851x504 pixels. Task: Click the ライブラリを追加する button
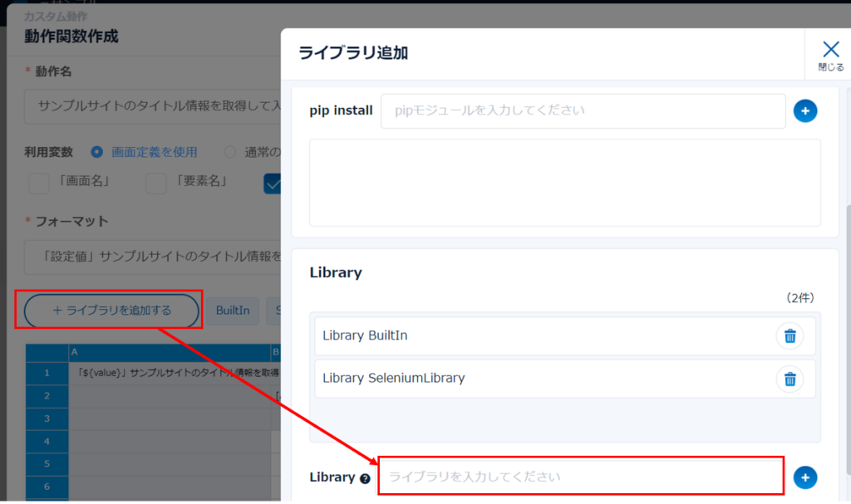point(112,311)
